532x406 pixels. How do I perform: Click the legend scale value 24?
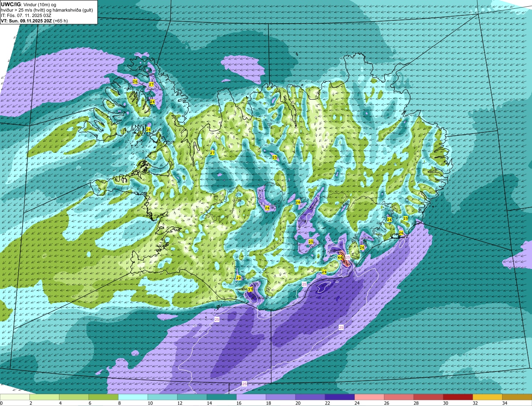[356, 403]
